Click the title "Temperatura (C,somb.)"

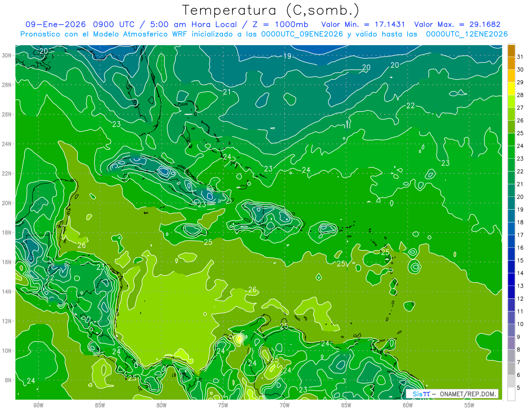click(x=271, y=10)
